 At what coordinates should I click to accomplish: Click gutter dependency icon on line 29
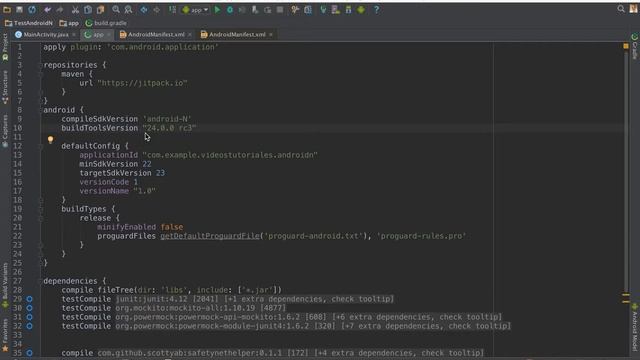click(x=29, y=299)
